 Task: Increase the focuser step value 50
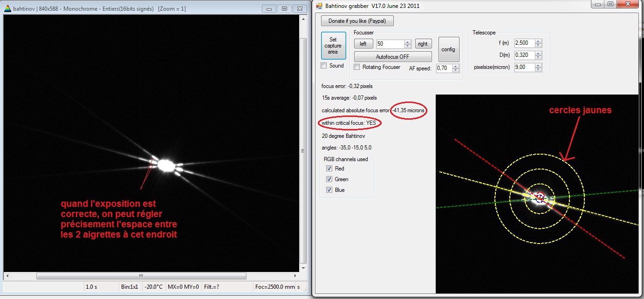[x=408, y=42]
